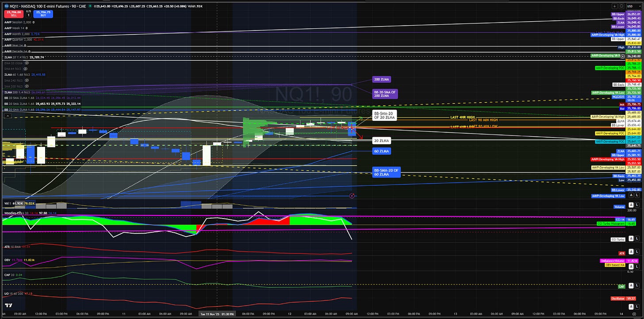Click the BB-20-SMA OF 200 ZLMA annotation

coord(385,93)
